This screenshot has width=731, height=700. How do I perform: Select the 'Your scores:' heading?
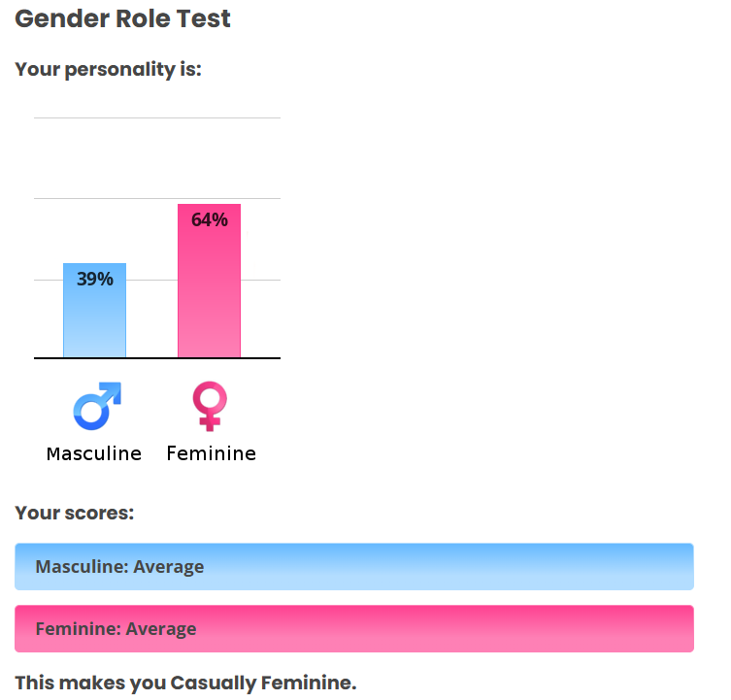[75, 513]
